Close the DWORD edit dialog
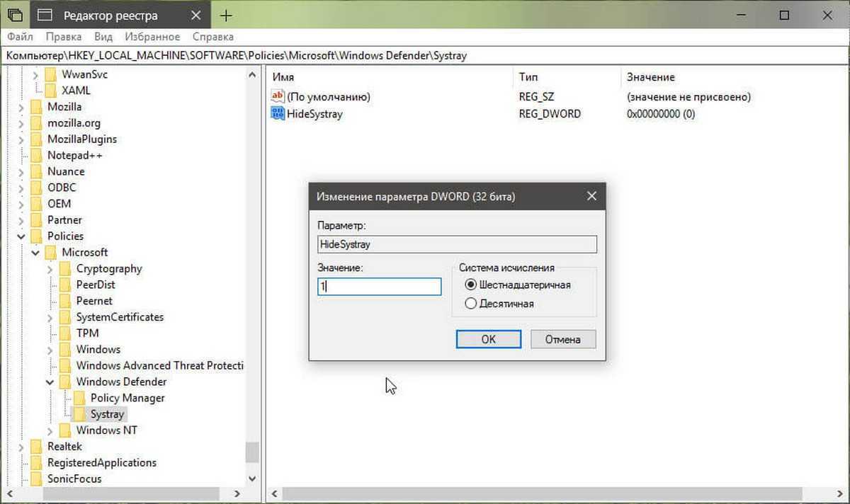The width and height of the screenshot is (850, 504). pos(591,197)
